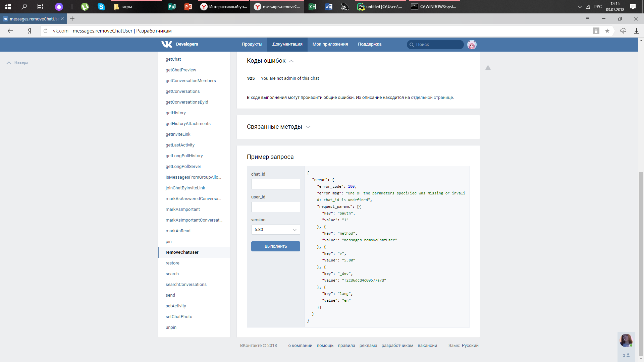Open Windows search from taskbar
This screenshot has width=644, height=362.
point(24,7)
